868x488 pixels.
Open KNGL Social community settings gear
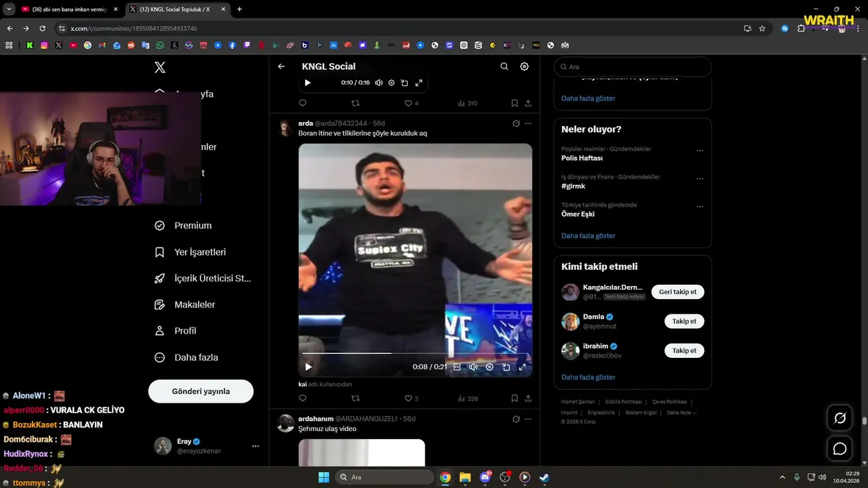coord(524,66)
